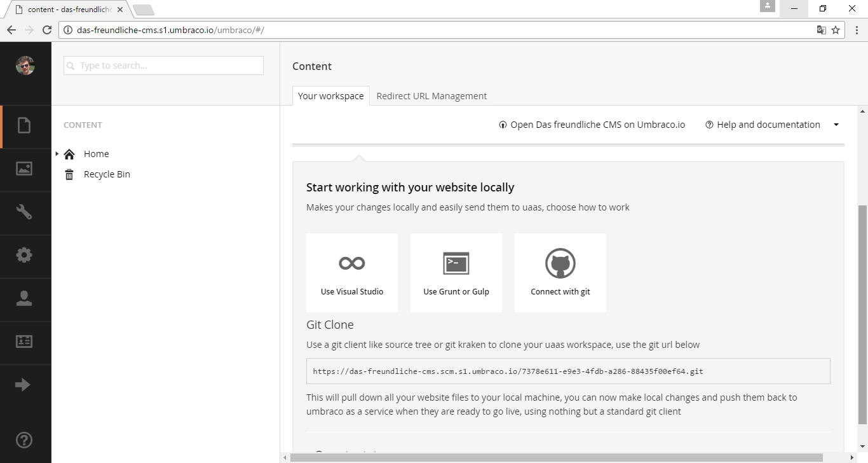
Task: Open the Content section in sidebar
Action: [x=24, y=126]
